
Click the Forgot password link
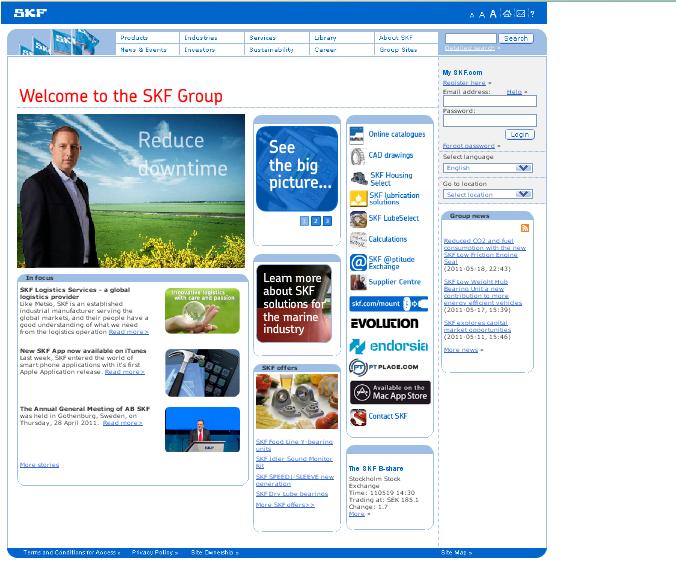pyautogui.click(x=469, y=146)
